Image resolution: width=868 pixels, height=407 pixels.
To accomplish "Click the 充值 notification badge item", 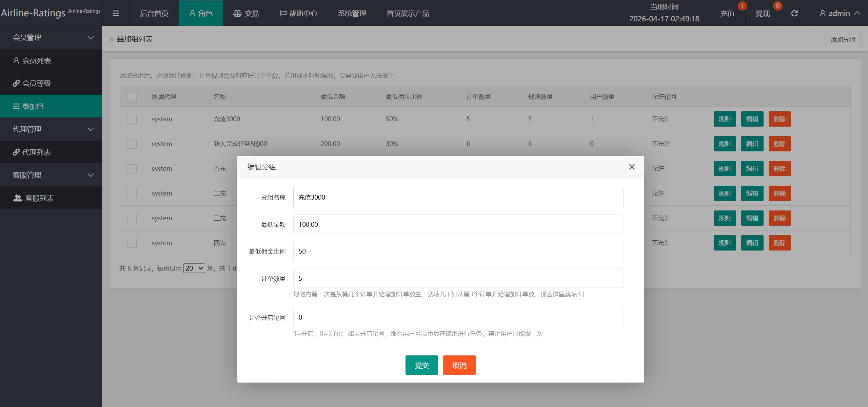I will 728,13.
